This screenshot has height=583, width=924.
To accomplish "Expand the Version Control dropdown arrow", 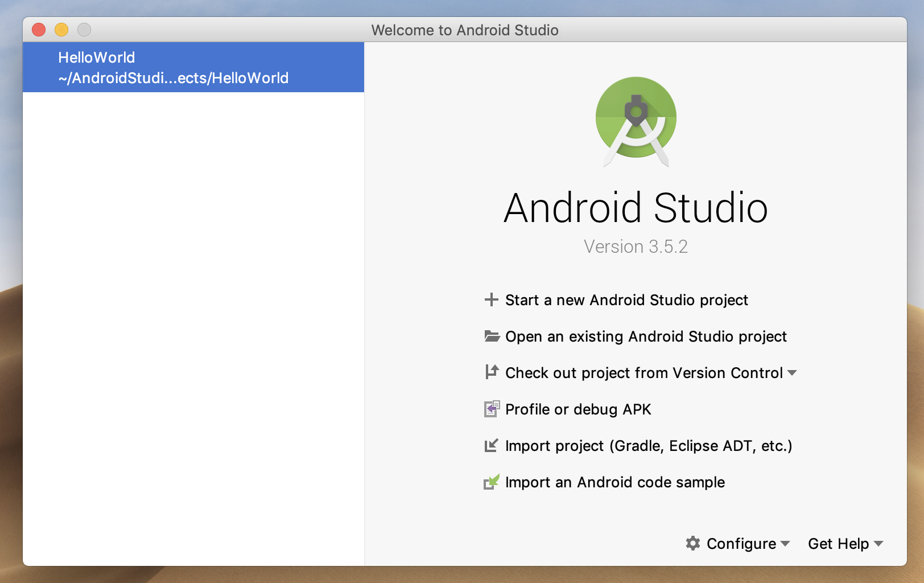I will tap(792, 373).
